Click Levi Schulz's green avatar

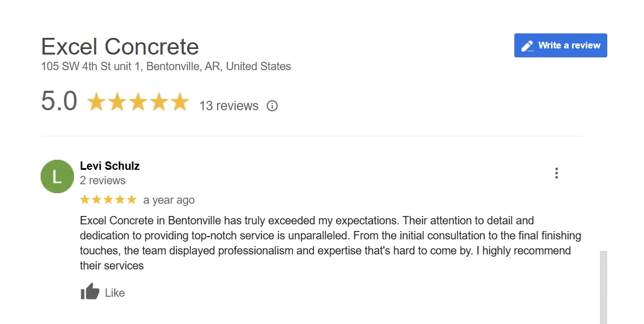57,176
